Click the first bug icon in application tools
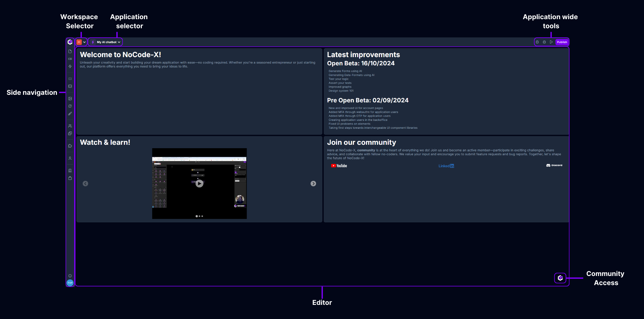Viewport: 644px width, 319px height. pyautogui.click(x=537, y=42)
